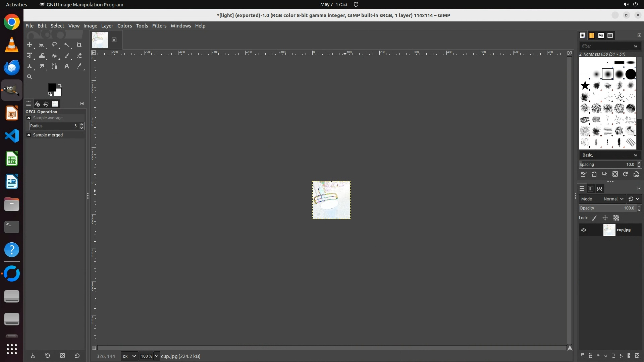Click the brush filter input field
The image size is (644, 362).
[x=605, y=46]
